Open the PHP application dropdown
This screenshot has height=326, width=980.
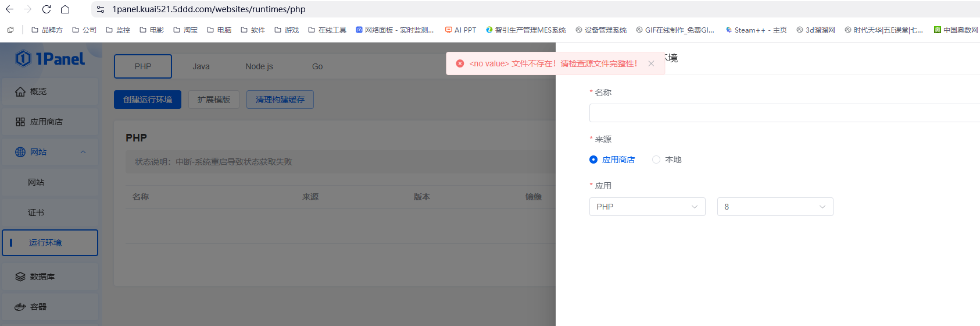tap(648, 207)
